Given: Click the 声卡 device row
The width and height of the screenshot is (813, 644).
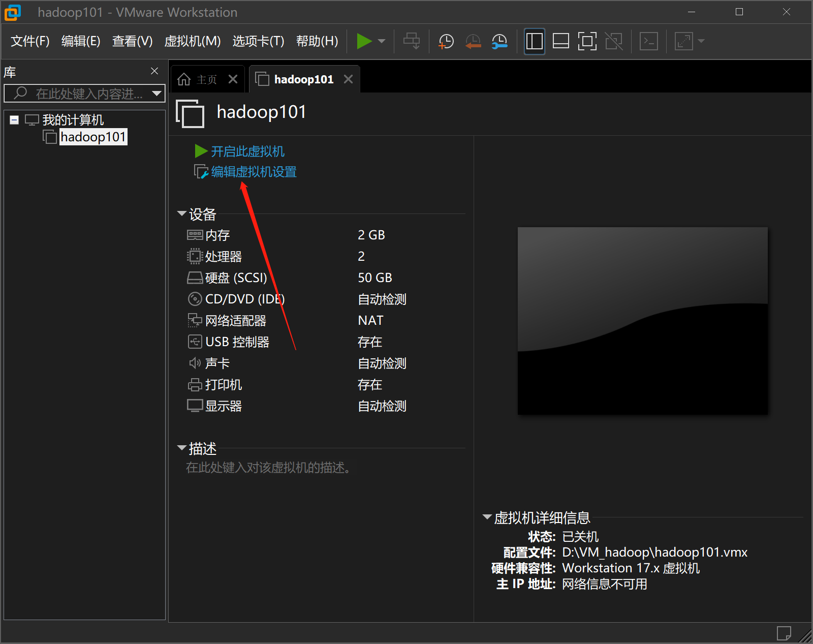Looking at the screenshot, I should [x=325, y=363].
